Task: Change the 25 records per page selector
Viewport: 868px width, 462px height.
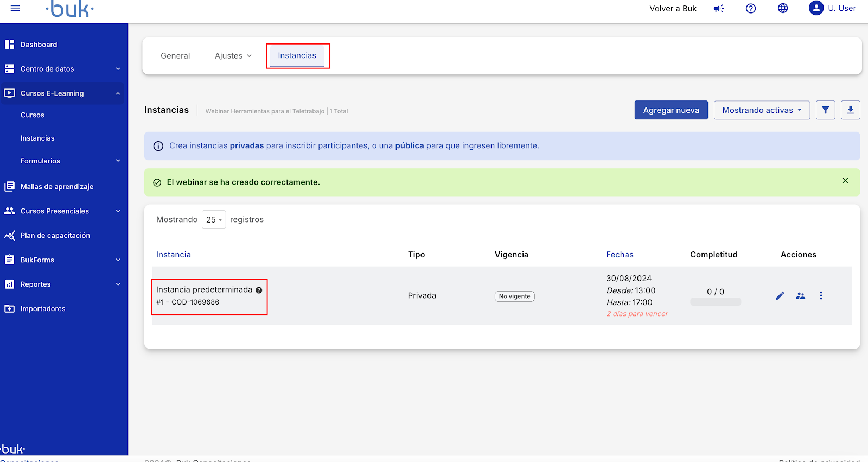Action: click(x=214, y=220)
